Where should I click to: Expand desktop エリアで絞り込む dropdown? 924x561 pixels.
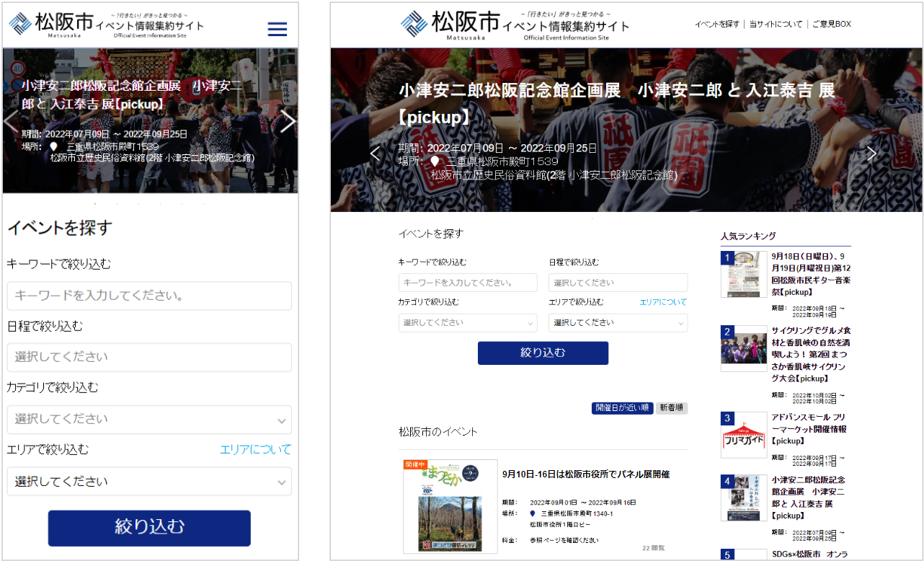click(x=618, y=322)
